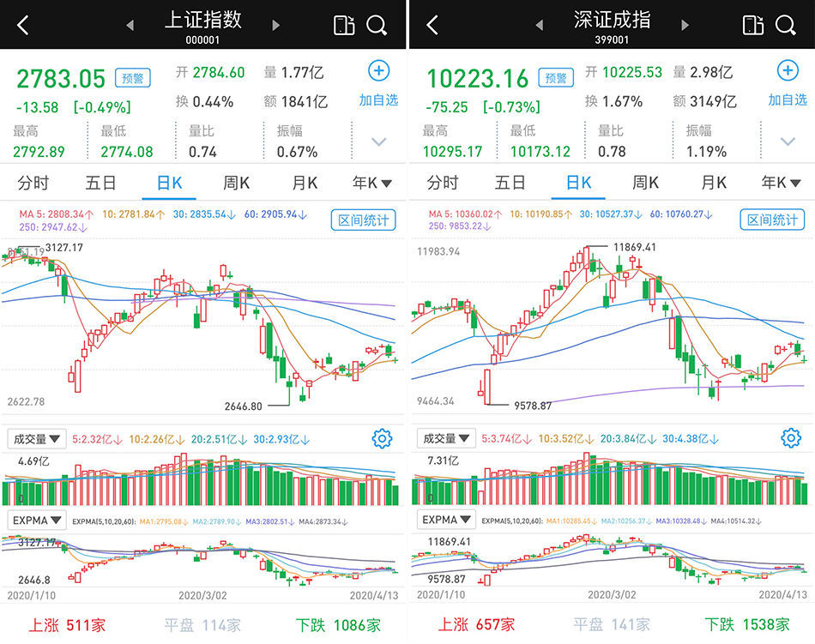Tap MA 5: 2808.34 legend value

coord(56,214)
